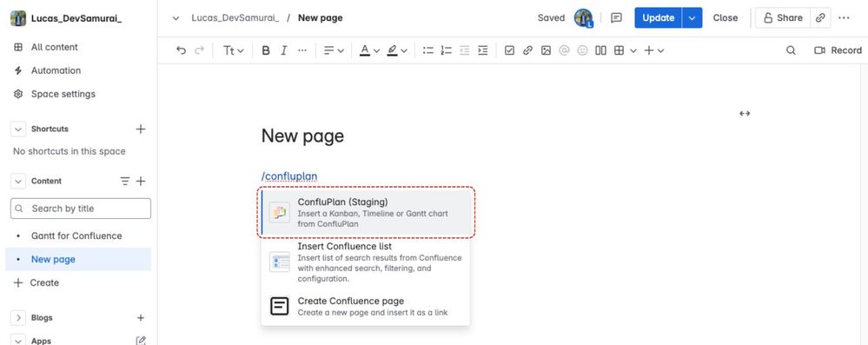Insert image or file from toolbar

[x=546, y=50]
